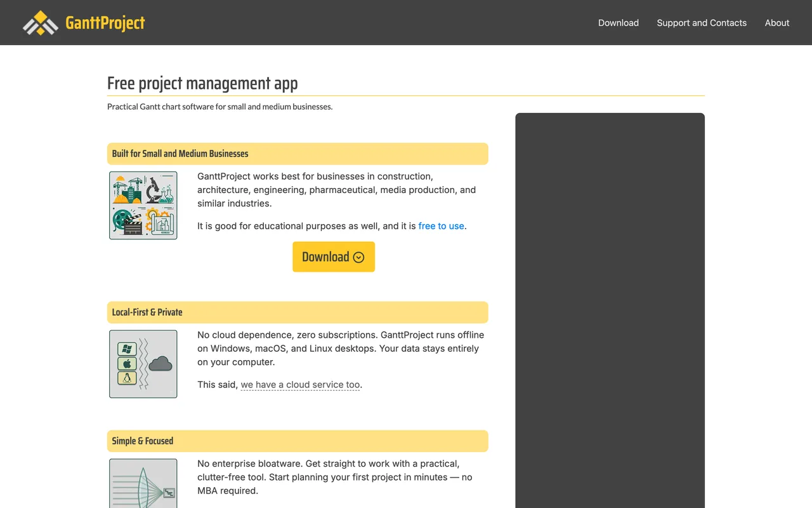This screenshot has width=812, height=508.
Task: Click the Apple logo icon in illustration
Action: point(127,364)
